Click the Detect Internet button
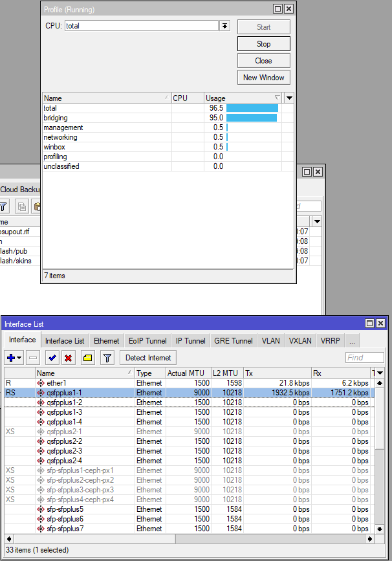The width and height of the screenshot is (392, 561). pos(148,358)
